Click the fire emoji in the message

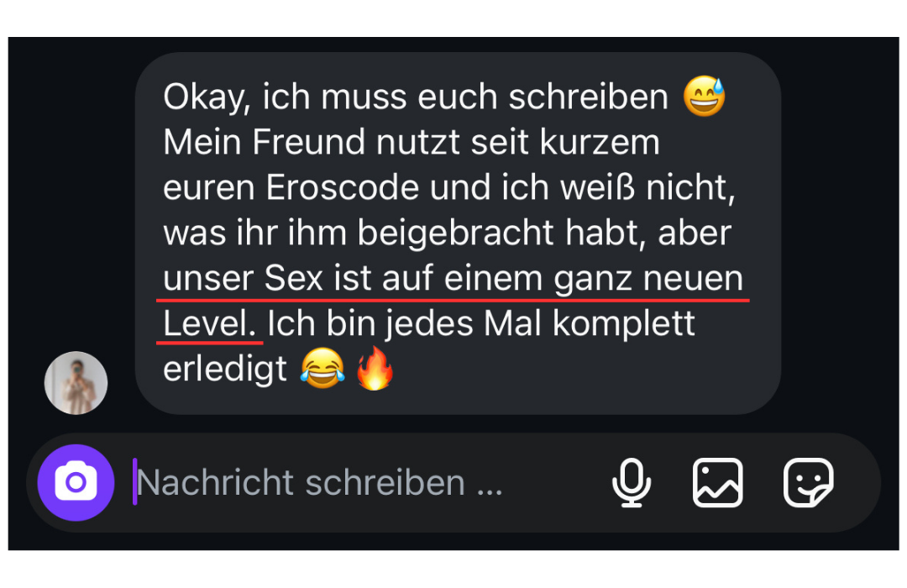click(x=375, y=368)
